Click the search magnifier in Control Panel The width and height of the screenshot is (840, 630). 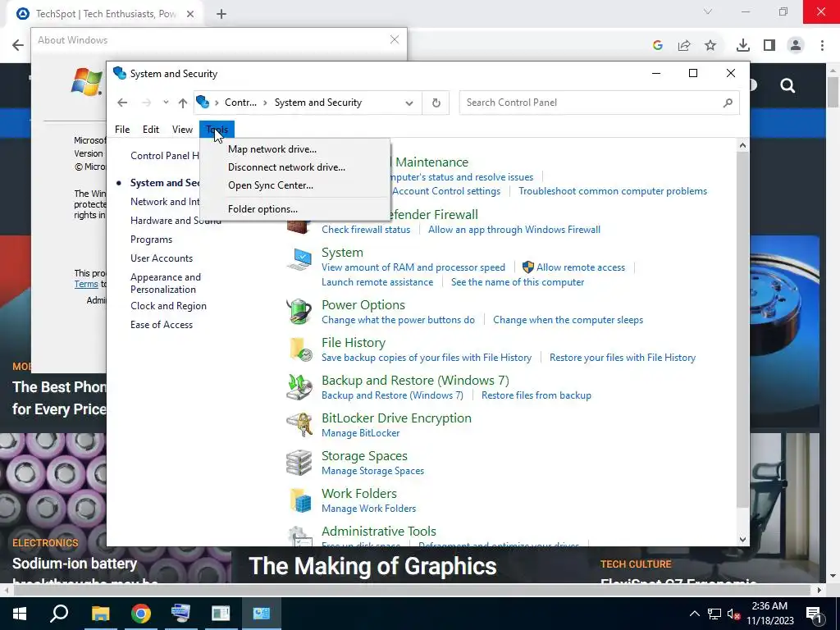click(x=728, y=103)
